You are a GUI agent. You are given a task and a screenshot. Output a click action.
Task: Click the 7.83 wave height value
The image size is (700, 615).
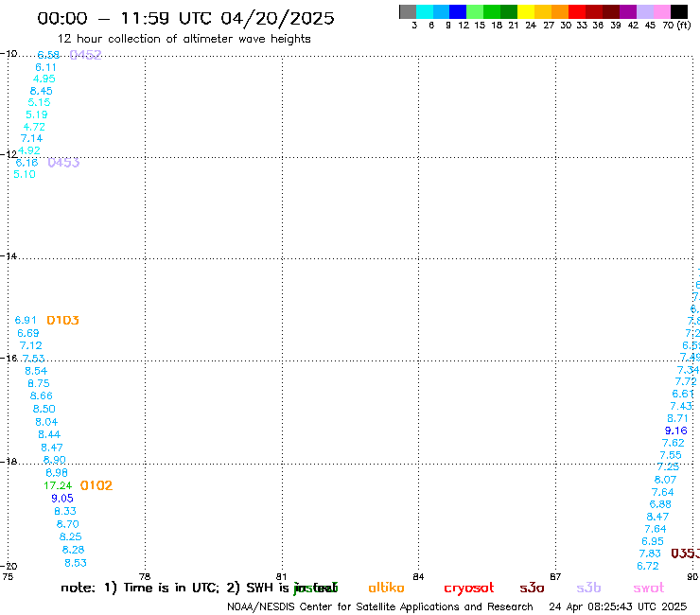(650, 553)
